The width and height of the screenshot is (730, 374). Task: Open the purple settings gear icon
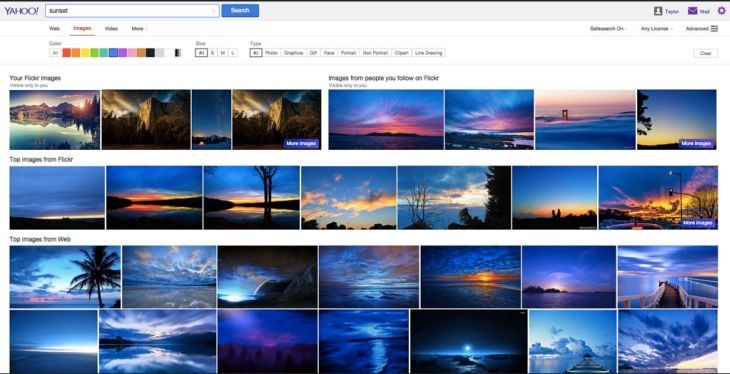721,11
